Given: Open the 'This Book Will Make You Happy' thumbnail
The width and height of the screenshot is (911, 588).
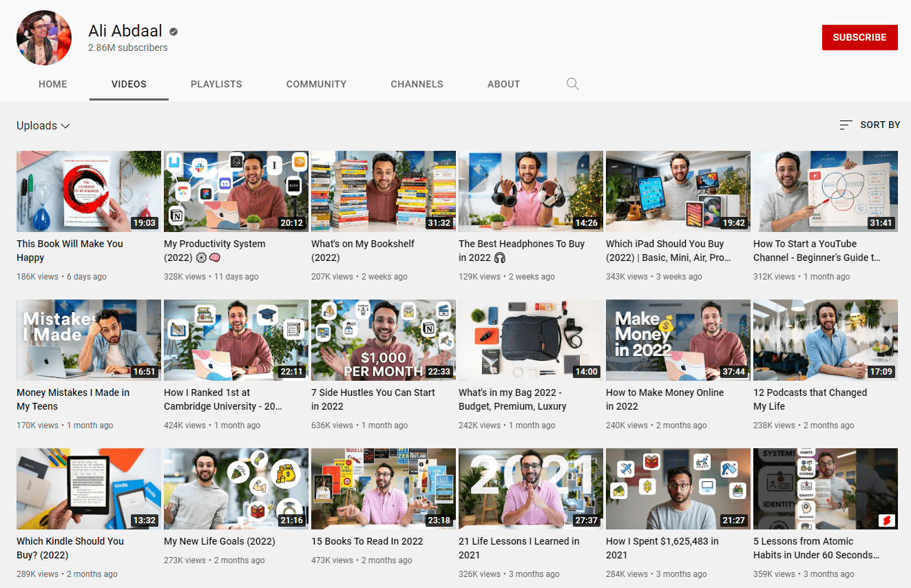Looking at the screenshot, I should [x=89, y=191].
